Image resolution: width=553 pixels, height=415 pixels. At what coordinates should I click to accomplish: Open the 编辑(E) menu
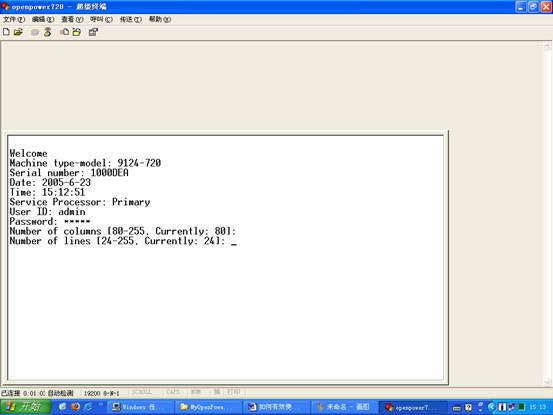(x=43, y=19)
